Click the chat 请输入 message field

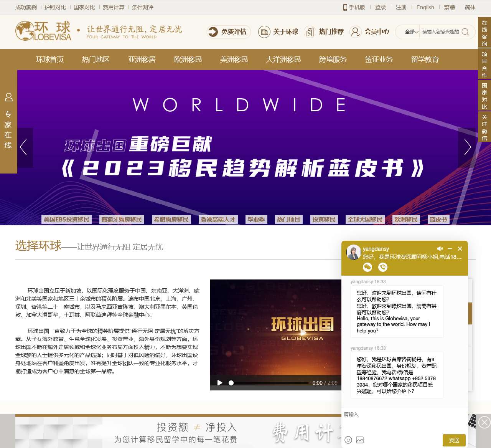(405, 420)
